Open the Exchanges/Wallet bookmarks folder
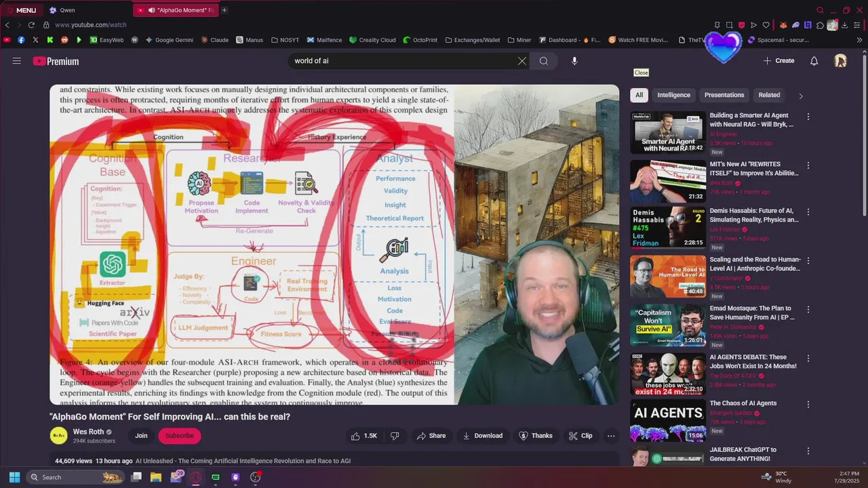This screenshot has width=868, height=488. pyautogui.click(x=473, y=40)
